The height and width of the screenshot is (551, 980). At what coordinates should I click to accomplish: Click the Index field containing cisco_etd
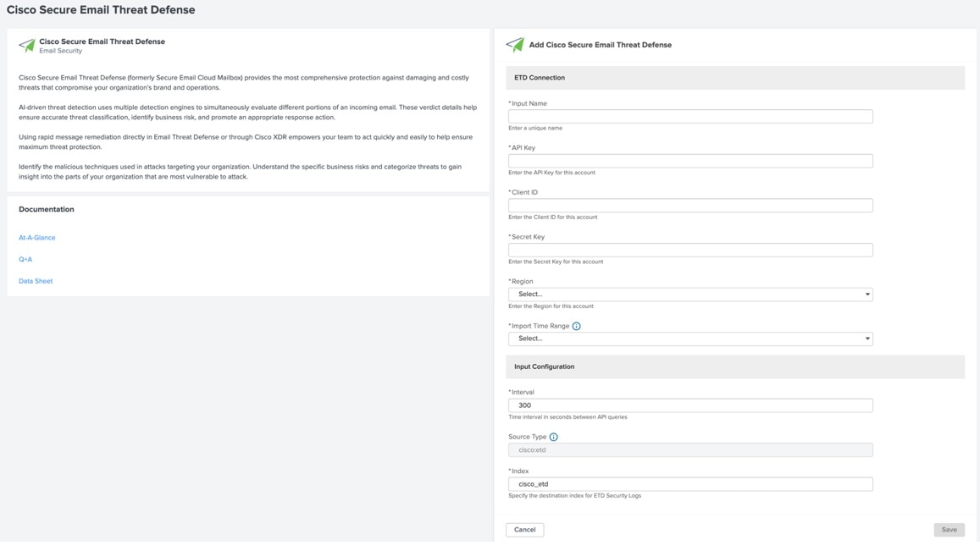click(689, 484)
